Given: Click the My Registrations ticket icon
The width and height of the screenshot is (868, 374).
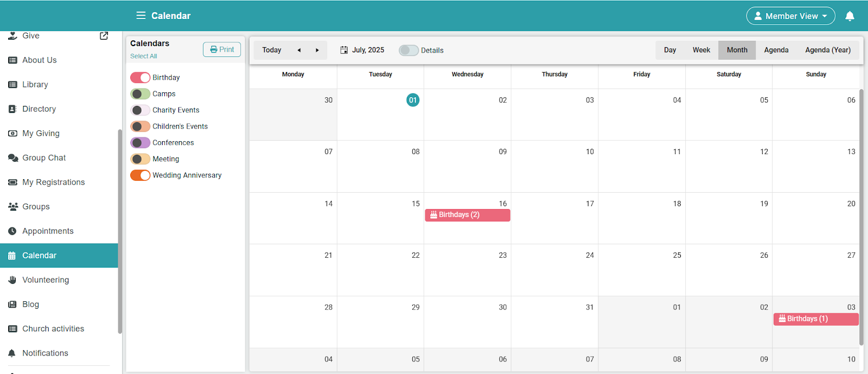Looking at the screenshot, I should (12, 182).
